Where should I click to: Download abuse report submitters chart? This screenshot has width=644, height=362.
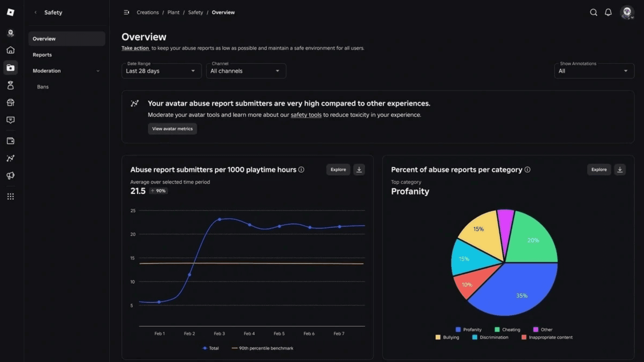click(359, 170)
